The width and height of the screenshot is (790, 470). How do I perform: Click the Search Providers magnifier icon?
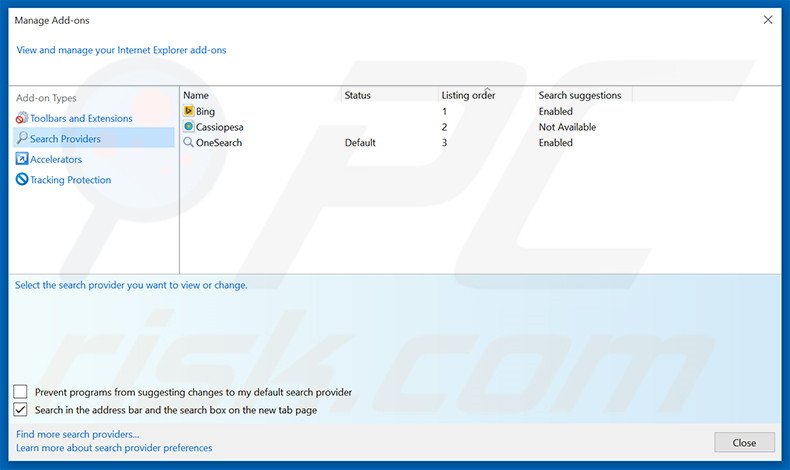click(x=22, y=138)
